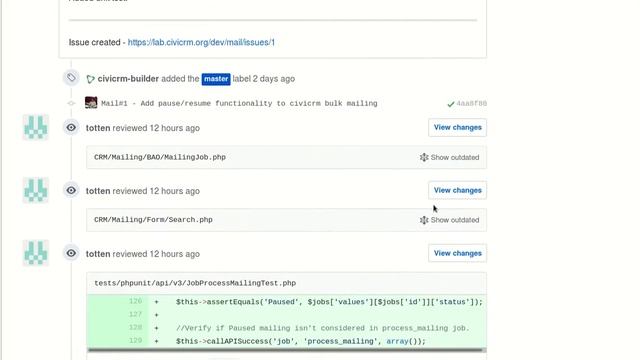640x360 pixels.
Task: Open totten profile on MailingJob.php review
Action: pos(98,128)
